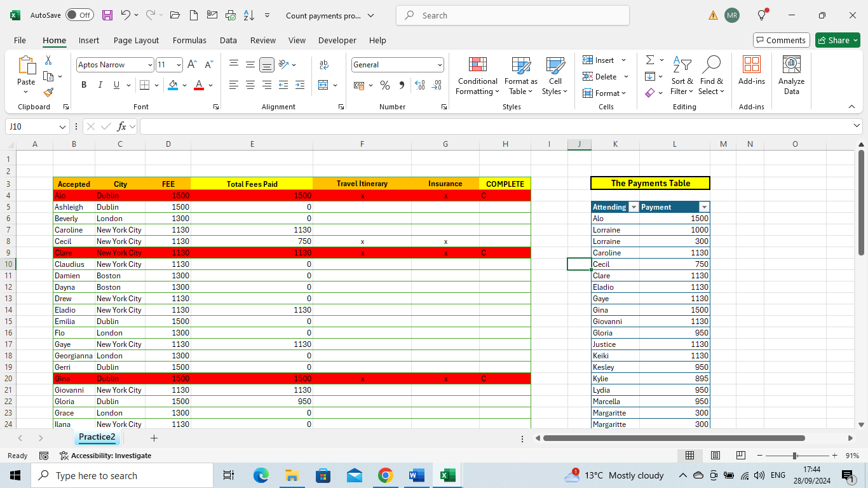The image size is (868, 488).
Task: Open the Data tab
Action: point(228,40)
